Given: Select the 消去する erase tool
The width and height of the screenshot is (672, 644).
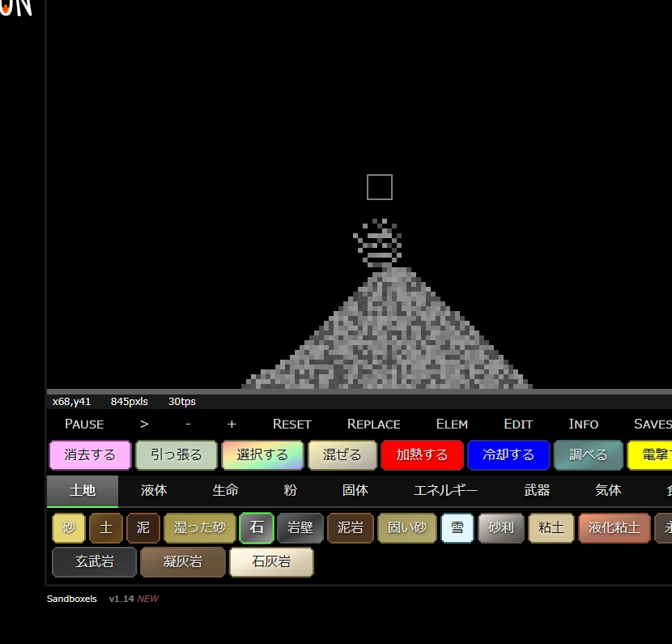Looking at the screenshot, I should coord(90,455).
